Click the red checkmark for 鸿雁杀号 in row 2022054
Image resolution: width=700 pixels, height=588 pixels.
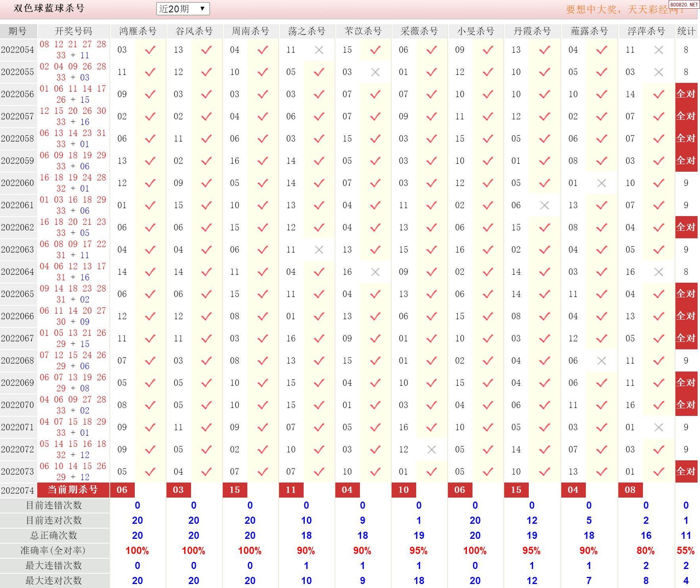[x=150, y=50]
